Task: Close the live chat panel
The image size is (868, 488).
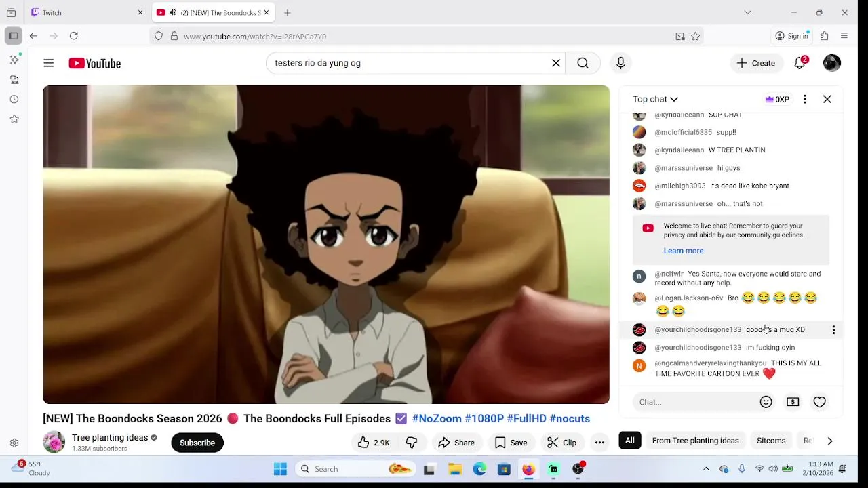Action: (x=827, y=99)
